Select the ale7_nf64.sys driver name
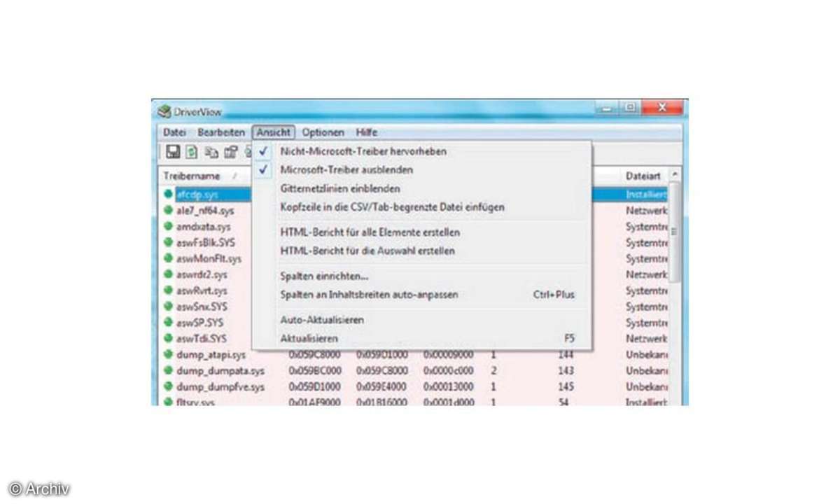Viewport: 840px width, 504px height. coord(205,210)
